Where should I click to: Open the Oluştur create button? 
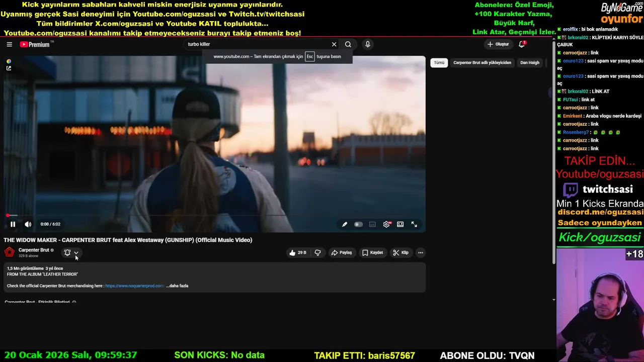[498, 44]
